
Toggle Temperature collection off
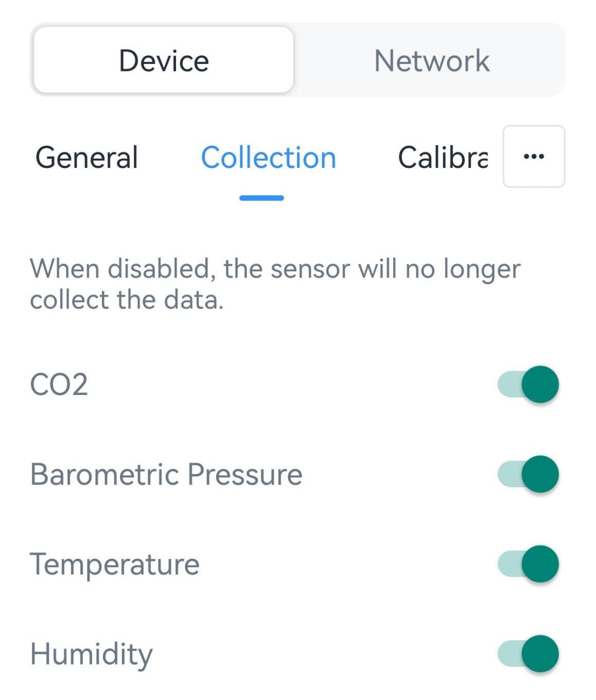528,564
